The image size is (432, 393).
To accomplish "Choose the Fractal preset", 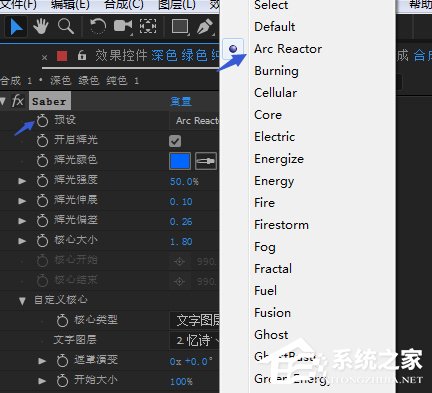I will 273,269.
